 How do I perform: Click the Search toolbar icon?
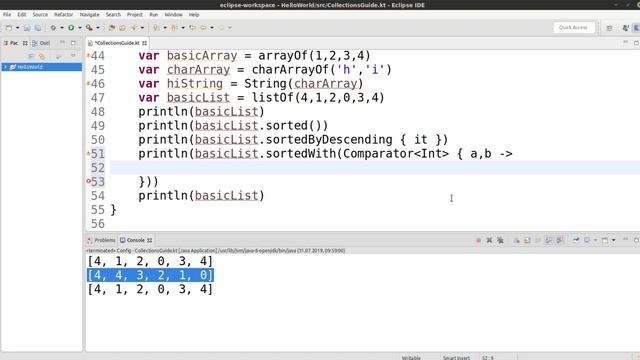point(134,28)
